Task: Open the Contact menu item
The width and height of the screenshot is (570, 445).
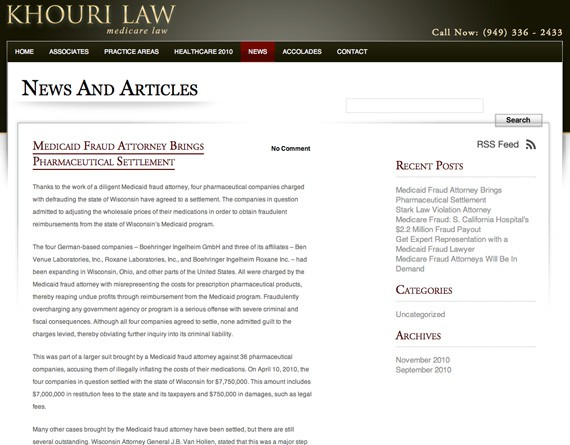Action: point(352,52)
